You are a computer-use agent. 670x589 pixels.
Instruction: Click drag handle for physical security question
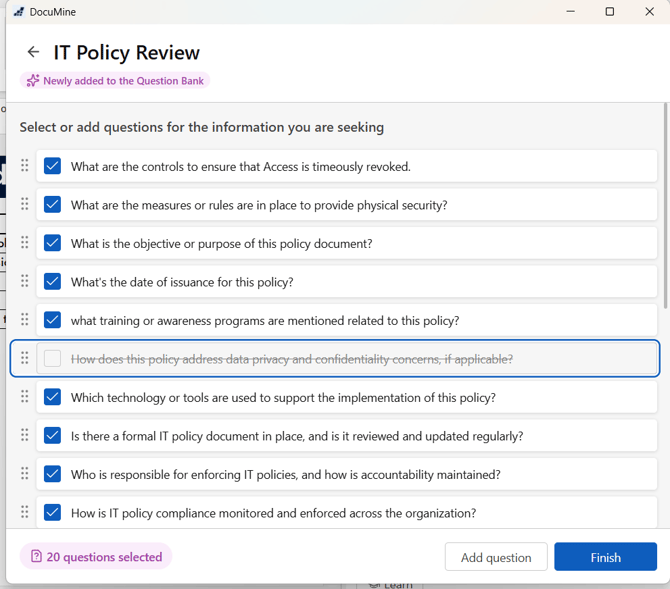[x=25, y=204]
